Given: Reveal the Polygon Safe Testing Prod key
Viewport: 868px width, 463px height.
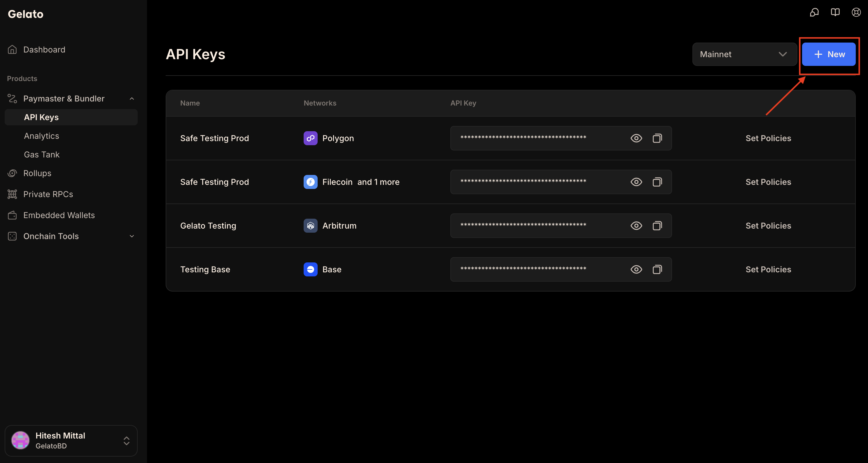Looking at the screenshot, I should 636,138.
